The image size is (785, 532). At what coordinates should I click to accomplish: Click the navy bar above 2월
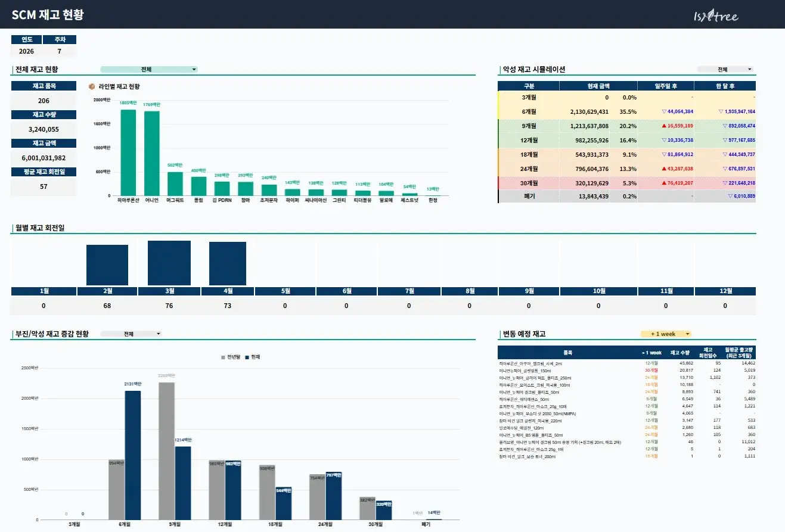[107, 265]
